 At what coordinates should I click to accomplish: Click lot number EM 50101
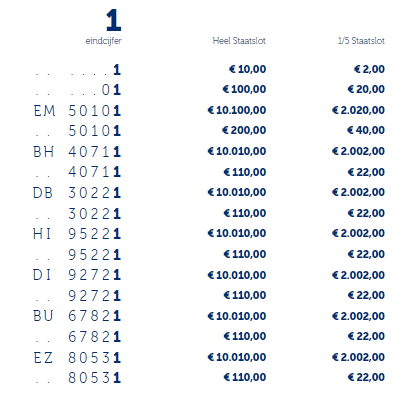click(77, 111)
